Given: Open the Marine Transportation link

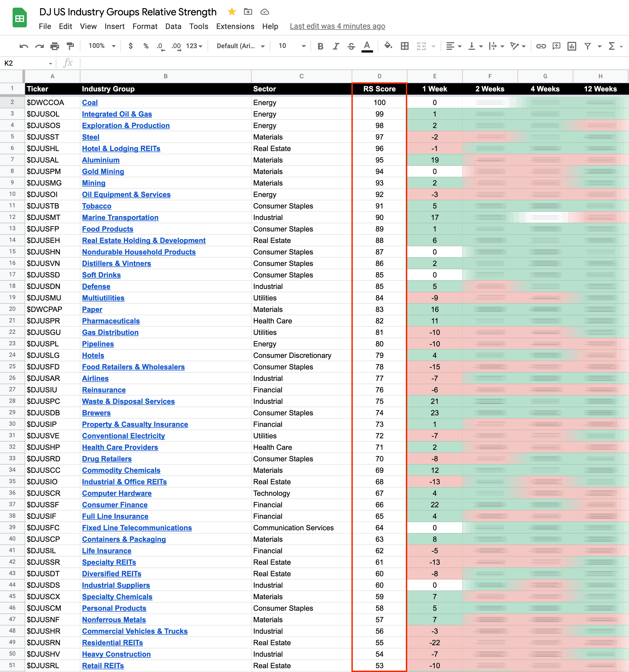Looking at the screenshot, I should click(x=120, y=217).
